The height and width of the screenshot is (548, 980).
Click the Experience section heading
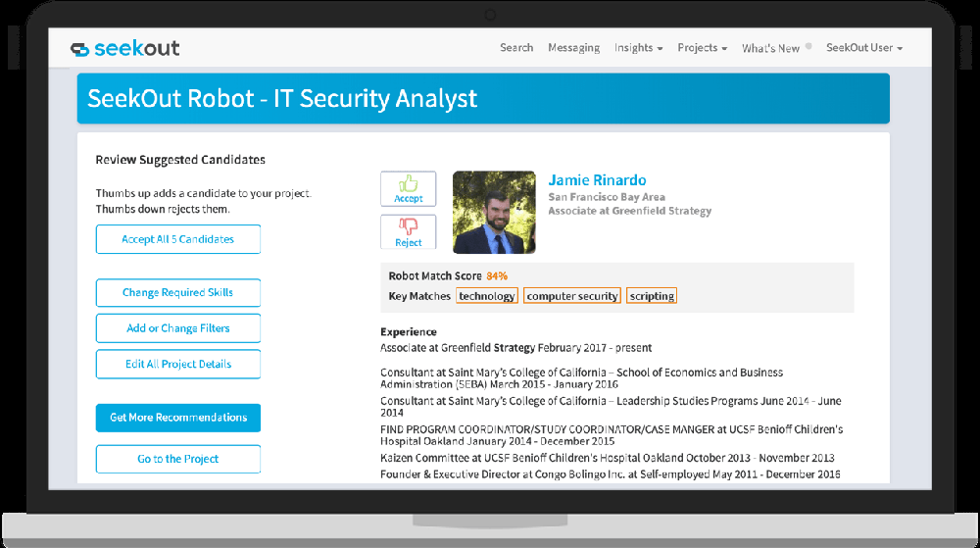pos(408,331)
